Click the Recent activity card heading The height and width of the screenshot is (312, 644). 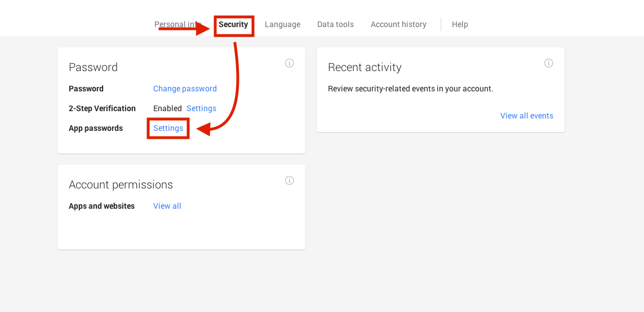pos(365,67)
